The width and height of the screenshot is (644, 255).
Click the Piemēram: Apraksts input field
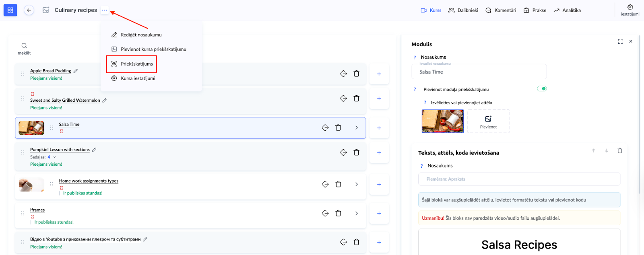point(519,179)
